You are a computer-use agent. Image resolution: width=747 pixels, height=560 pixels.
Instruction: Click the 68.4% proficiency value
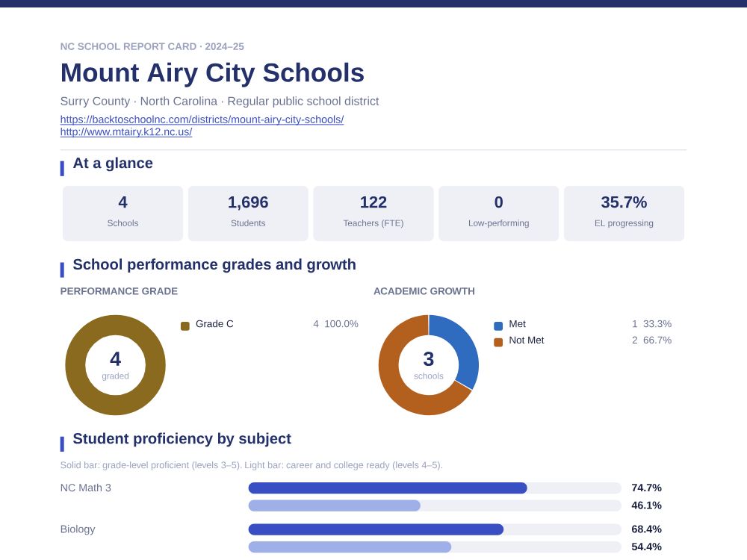point(646,529)
